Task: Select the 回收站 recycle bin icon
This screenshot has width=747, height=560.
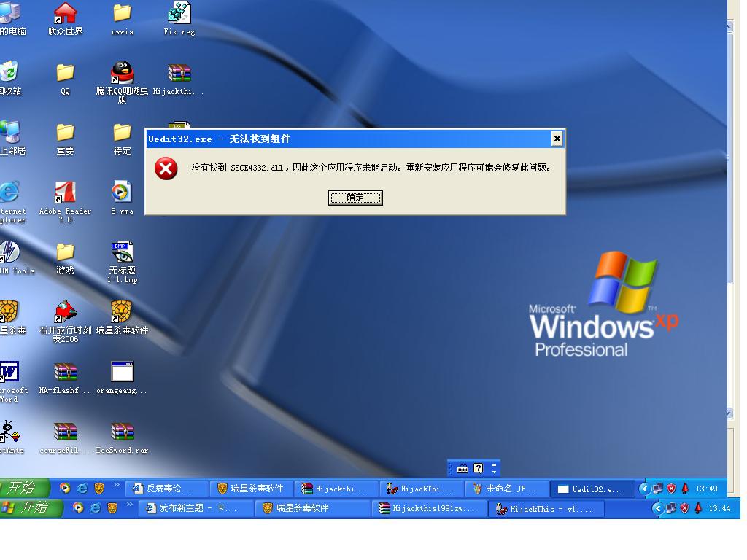Action: pos(9,79)
